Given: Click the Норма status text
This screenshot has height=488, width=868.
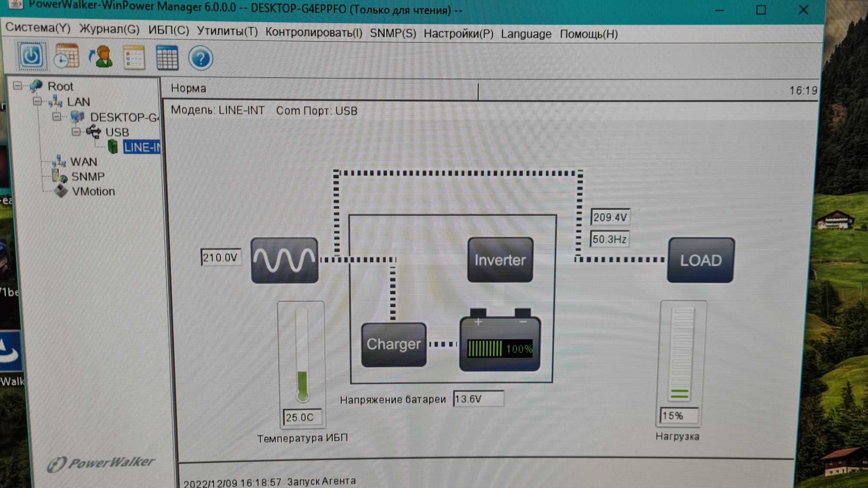Looking at the screenshot, I should (x=189, y=88).
